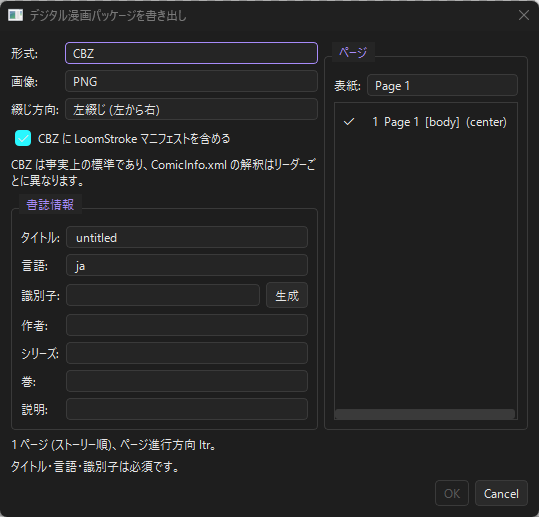Click the 言語 language field containing ja

187,265
